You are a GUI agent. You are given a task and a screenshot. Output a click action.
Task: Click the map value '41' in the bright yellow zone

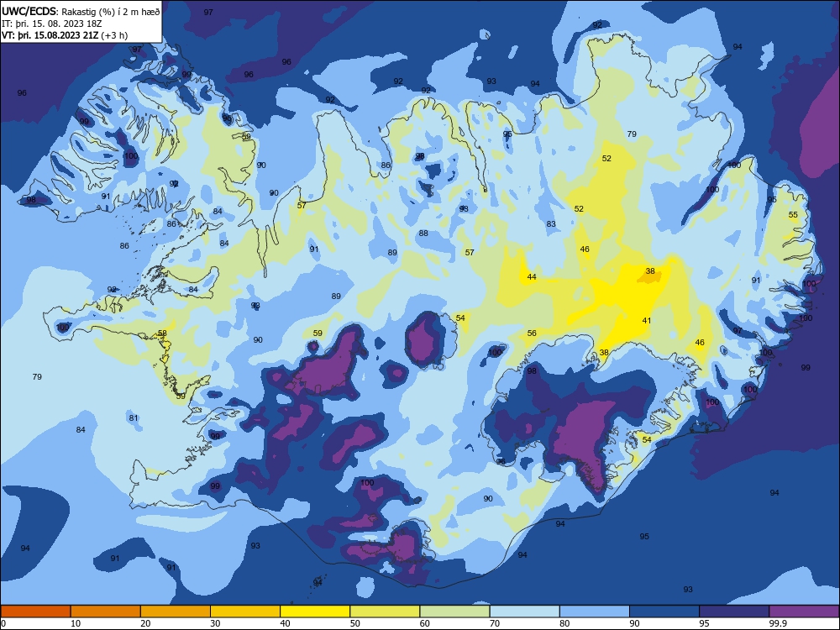[x=647, y=321]
